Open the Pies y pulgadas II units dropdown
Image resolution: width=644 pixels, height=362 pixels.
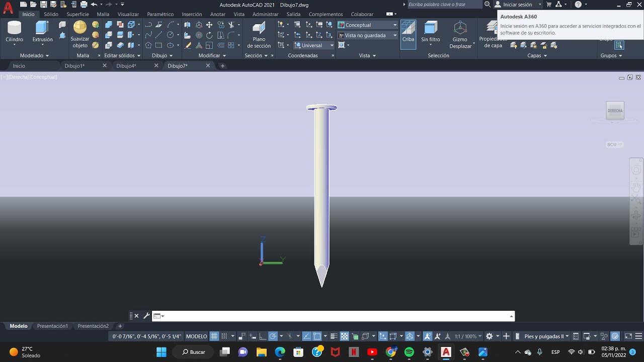point(546,336)
